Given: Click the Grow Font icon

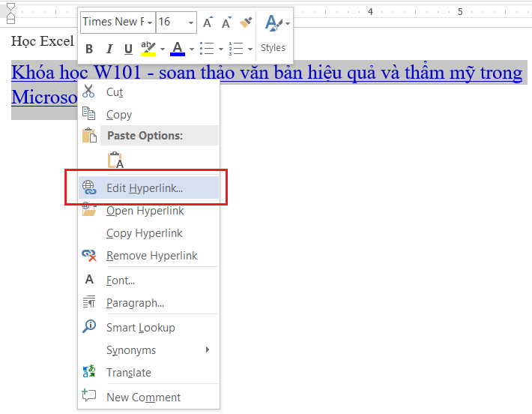Looking at the screenshot, I should 208,22.
